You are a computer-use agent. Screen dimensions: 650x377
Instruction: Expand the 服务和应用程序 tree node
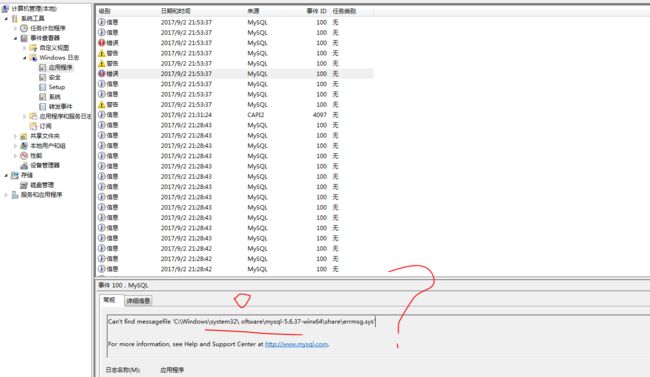pos(6,195)
